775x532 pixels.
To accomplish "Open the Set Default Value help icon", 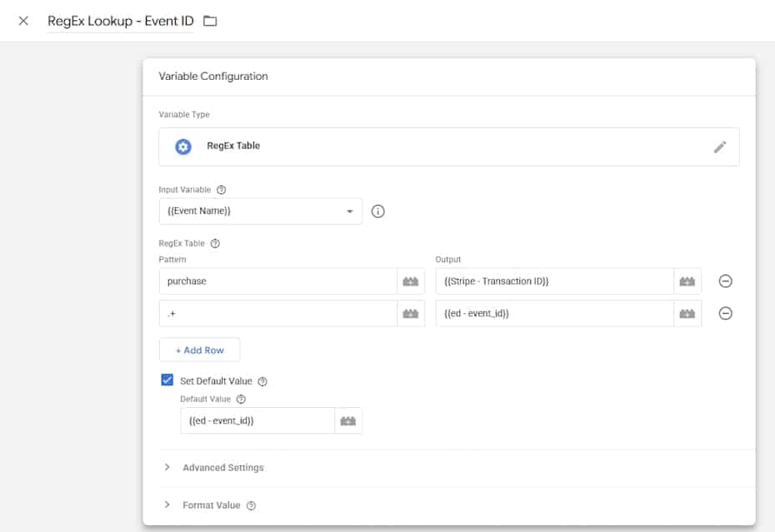I will coord(262,381).
